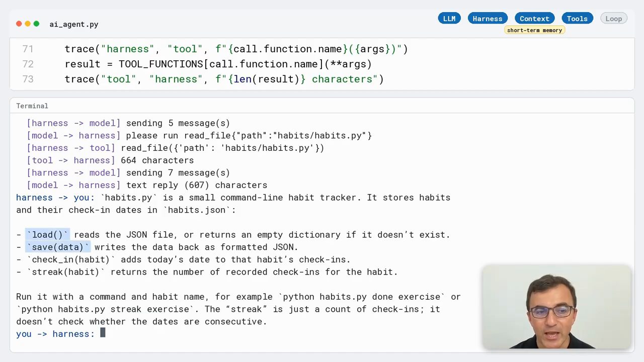
Task: Click the presenter webcam thumbnail
Action: (556, 307)
